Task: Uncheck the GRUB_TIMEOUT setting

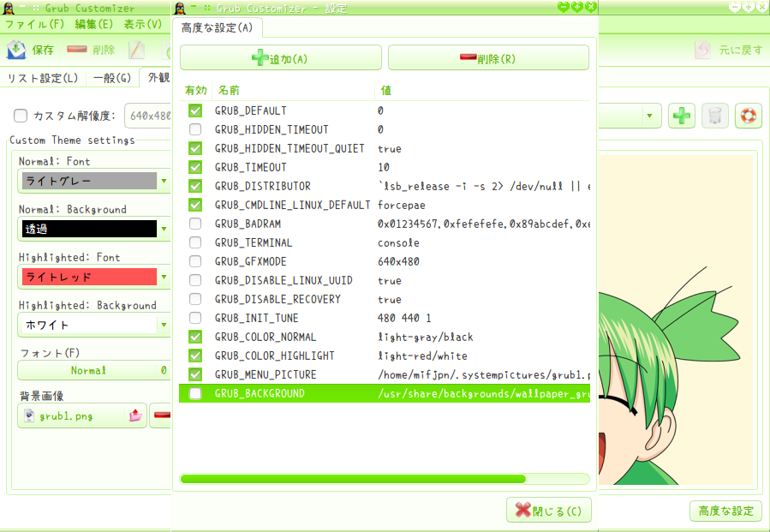Action: tap(195, 167)
